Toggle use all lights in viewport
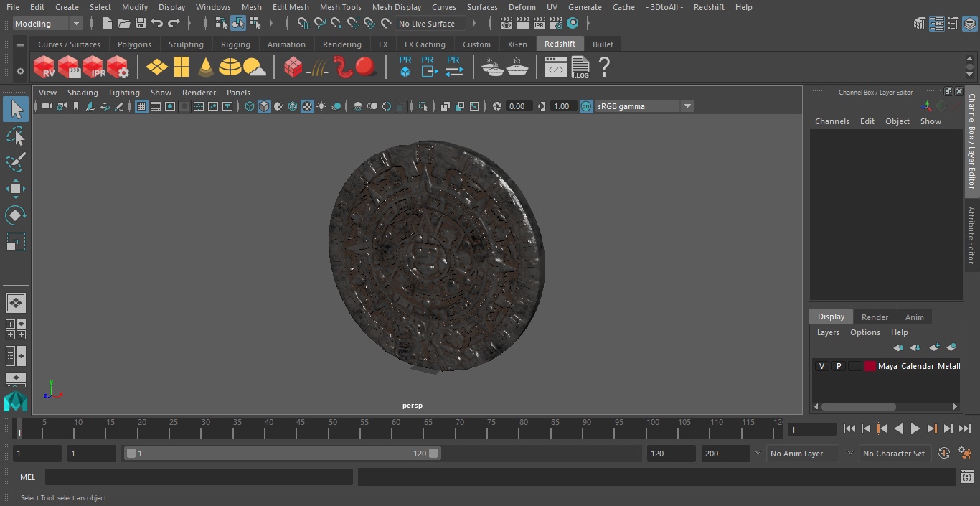The height and width of the screenshot is (506, 980). click(321, 106)
